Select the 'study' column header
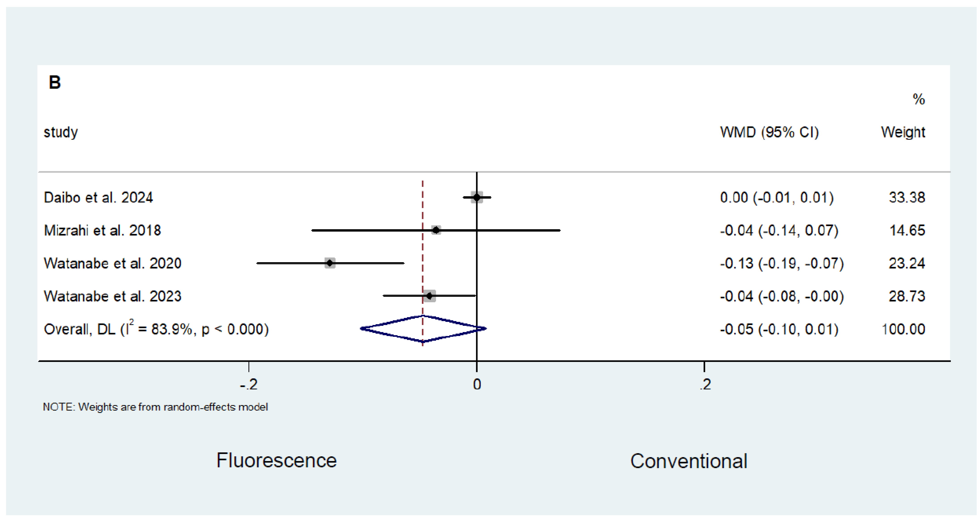Screen dimensions: 980x520 point(61,132)
